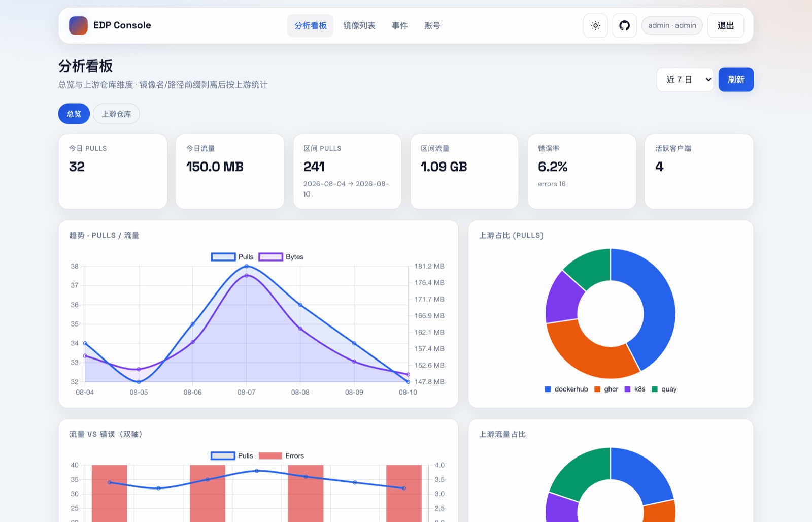Click the EDP Console logo icon
This screenshot has width=812, height=522.
pos(78,25)
